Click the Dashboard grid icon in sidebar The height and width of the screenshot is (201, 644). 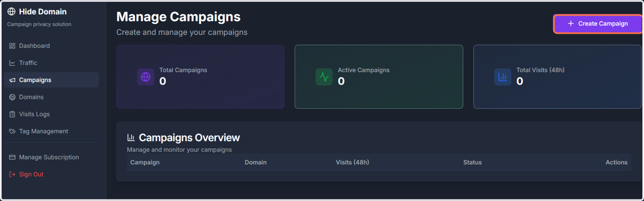tap(12, 46)
